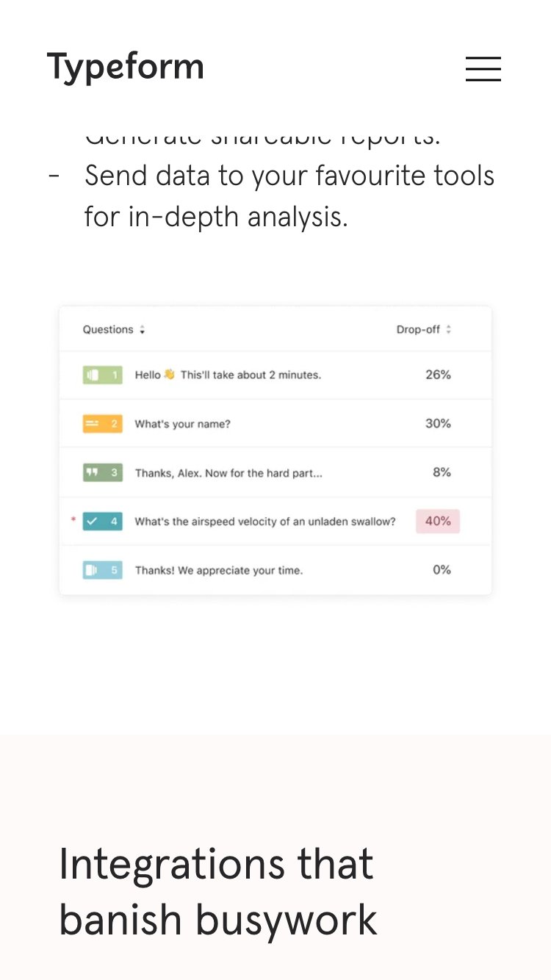Sort by the Questions column arrow

click(143, 330)
